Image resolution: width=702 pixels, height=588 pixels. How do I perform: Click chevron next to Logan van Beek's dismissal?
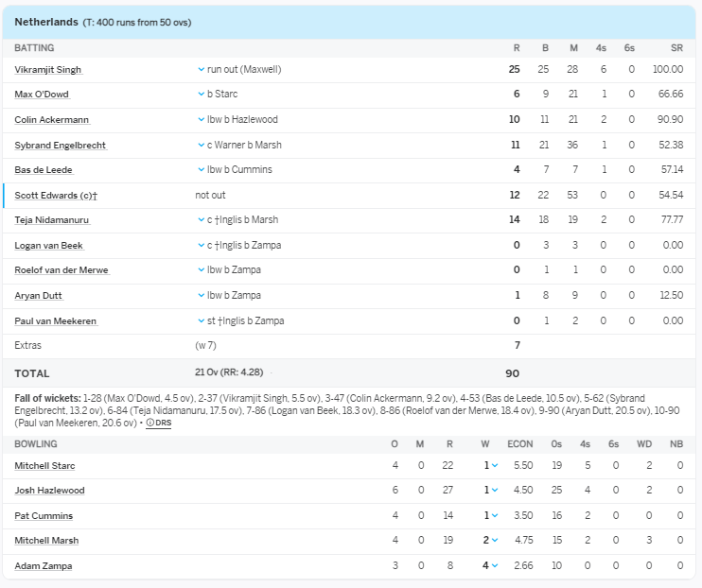coord(201,245)
